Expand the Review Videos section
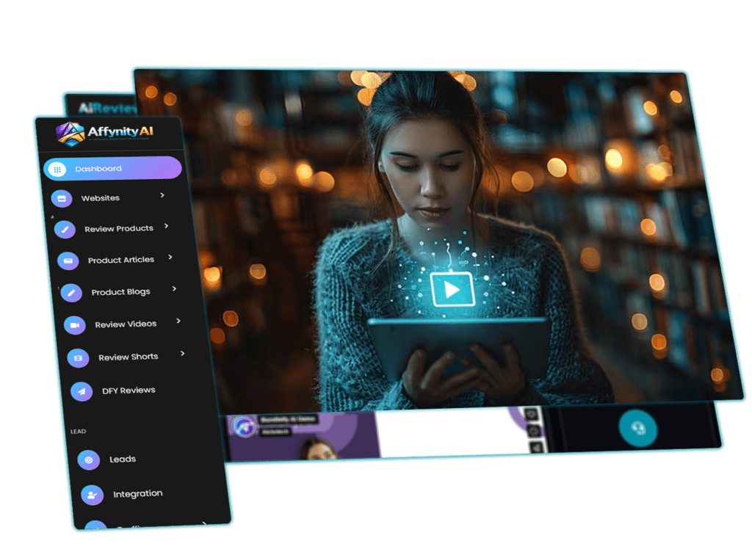Screen dimensions: 752x560 click(x=177, y=321)
